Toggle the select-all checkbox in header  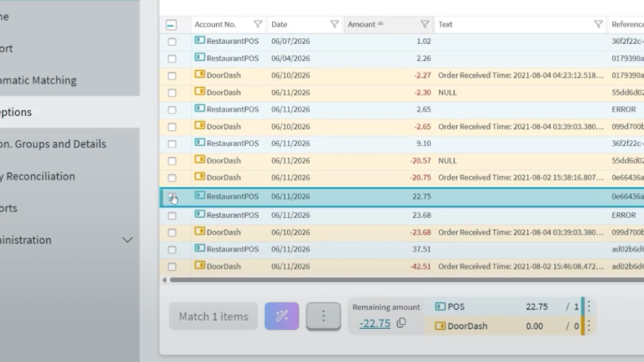[171, 25]
